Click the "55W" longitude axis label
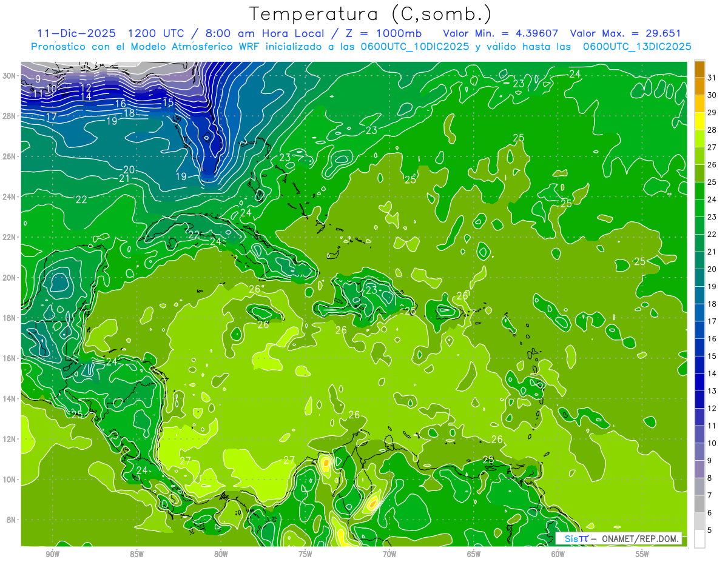728x562 pixels. coord(642,555)
